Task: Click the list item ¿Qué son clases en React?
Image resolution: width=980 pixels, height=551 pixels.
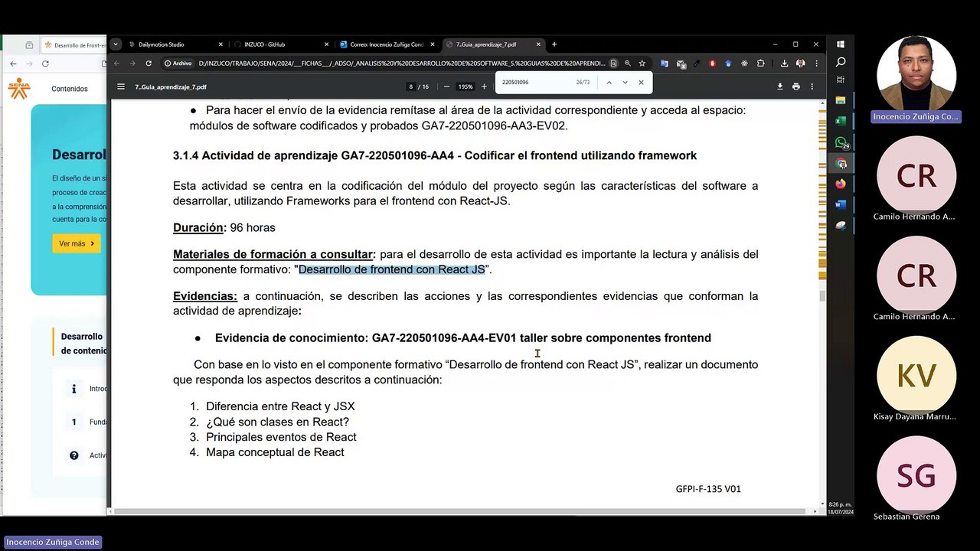Action: click(277, 422)
